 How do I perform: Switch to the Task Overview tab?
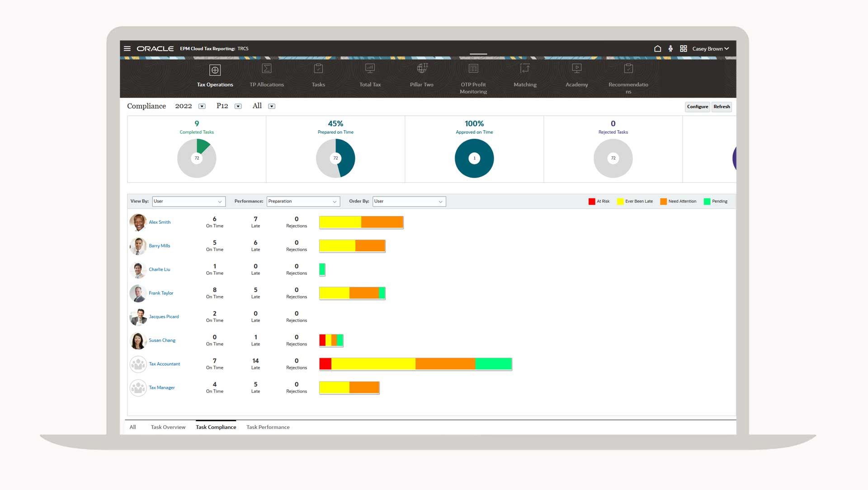pos(168,427)
